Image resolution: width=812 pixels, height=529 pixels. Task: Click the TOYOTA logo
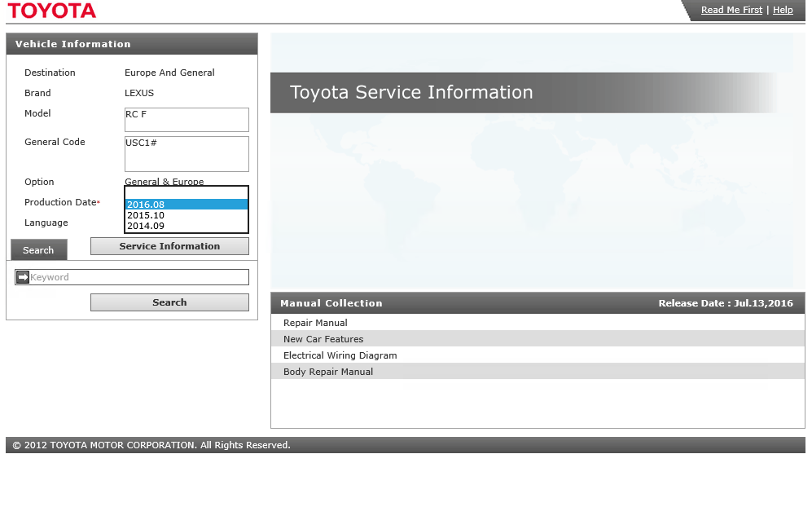52,11
